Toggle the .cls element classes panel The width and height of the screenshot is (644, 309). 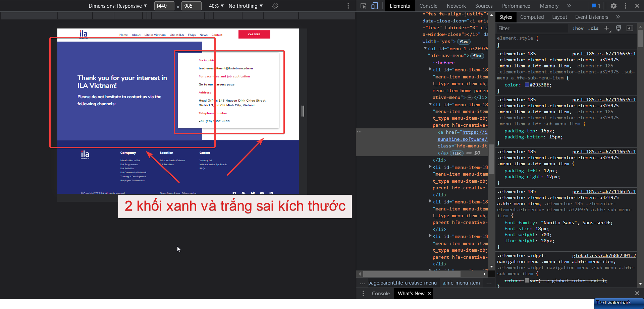coord(593,28)
